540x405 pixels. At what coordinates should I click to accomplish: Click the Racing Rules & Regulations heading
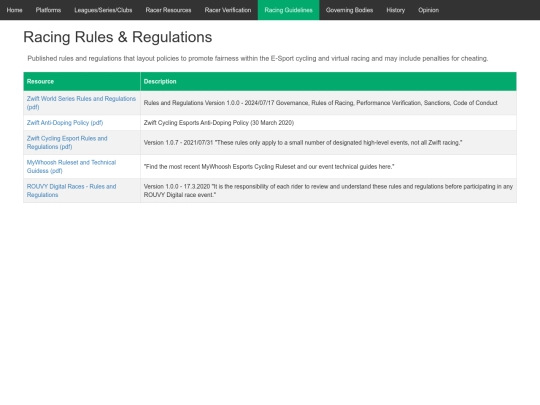point(118,37)
